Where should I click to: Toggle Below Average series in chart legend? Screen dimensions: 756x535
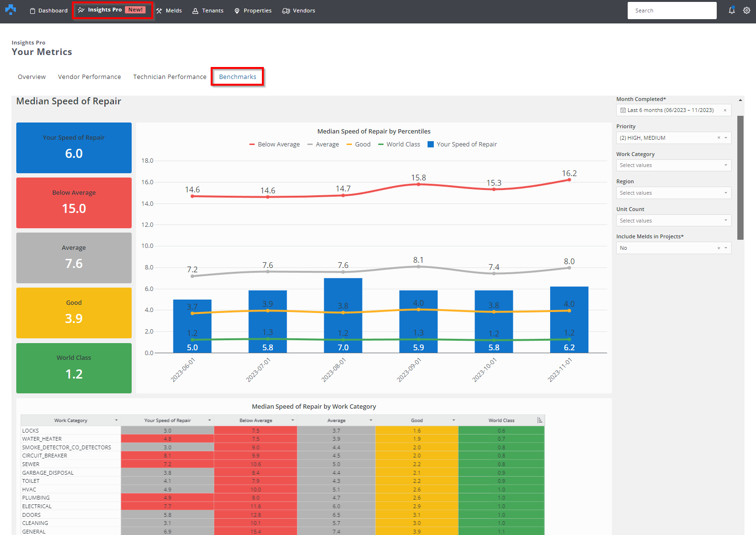[x=274, y=145]
